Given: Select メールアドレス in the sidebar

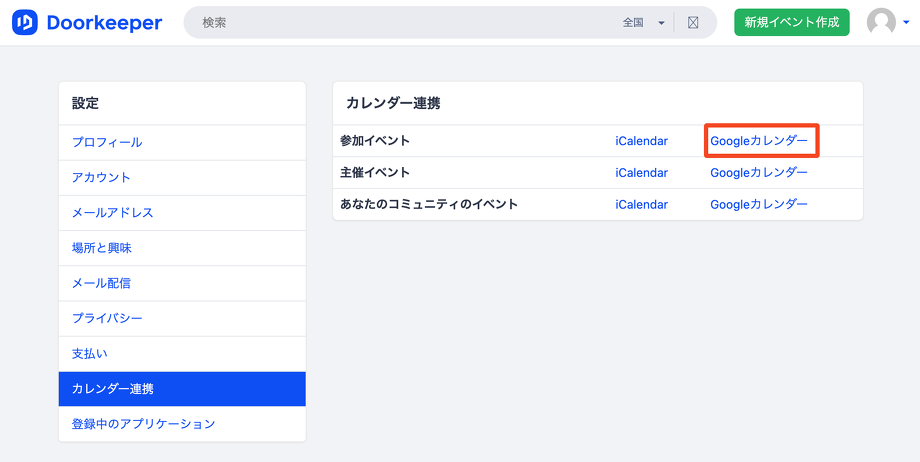Looking at the screenshot, I should click(x=112, y=212).
